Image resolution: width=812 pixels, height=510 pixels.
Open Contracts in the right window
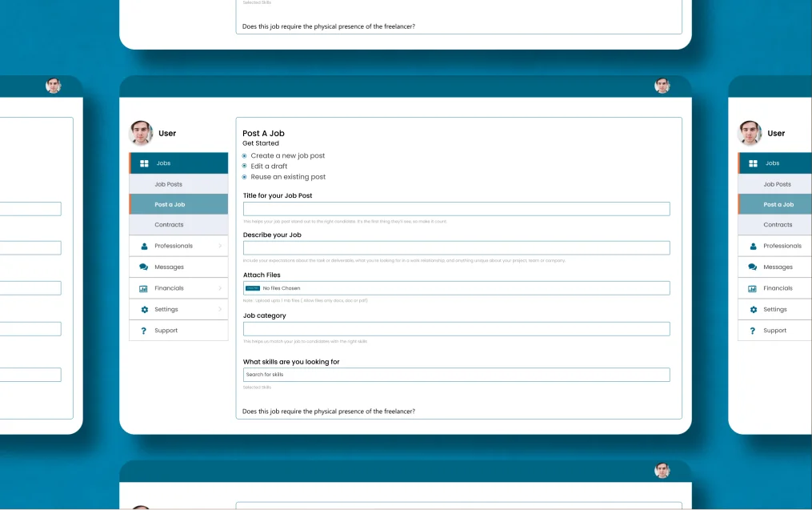[774, 224]
